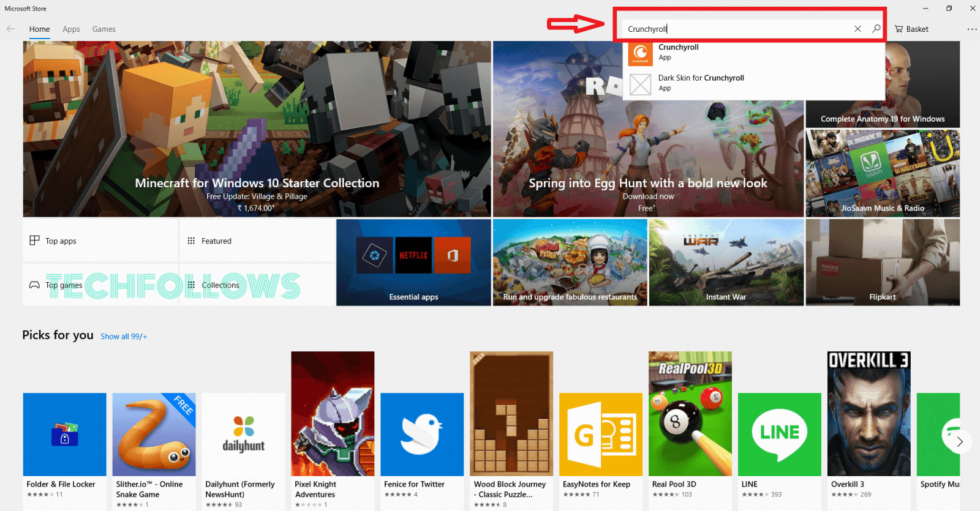Screen dimensions: 980x511
Task: Switch to the Home tab
Action: click(39, 29)
